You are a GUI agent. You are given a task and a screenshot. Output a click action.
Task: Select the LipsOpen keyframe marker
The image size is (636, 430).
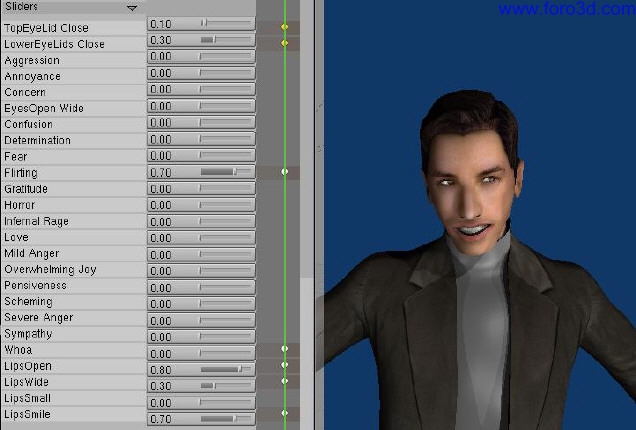click(x=285, y=365)
